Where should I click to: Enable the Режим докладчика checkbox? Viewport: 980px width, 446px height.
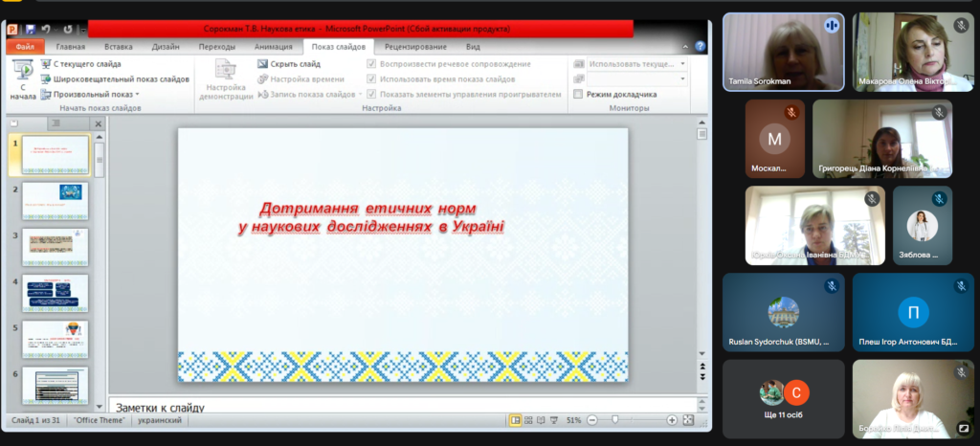point(578,95)
